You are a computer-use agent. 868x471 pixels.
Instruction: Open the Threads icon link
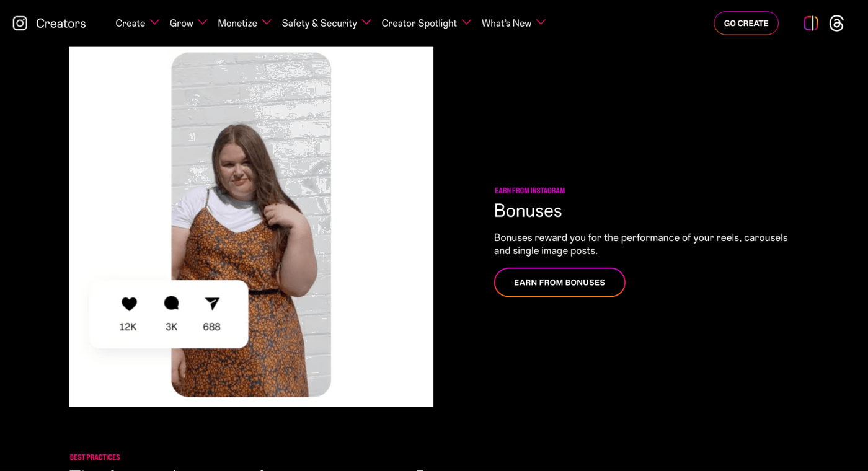click(836, 24)
